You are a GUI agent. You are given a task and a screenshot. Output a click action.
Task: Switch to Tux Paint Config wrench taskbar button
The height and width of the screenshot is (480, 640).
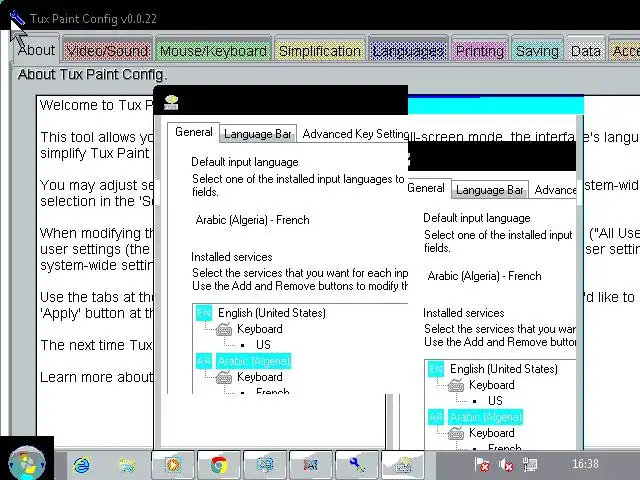[357, 465]
